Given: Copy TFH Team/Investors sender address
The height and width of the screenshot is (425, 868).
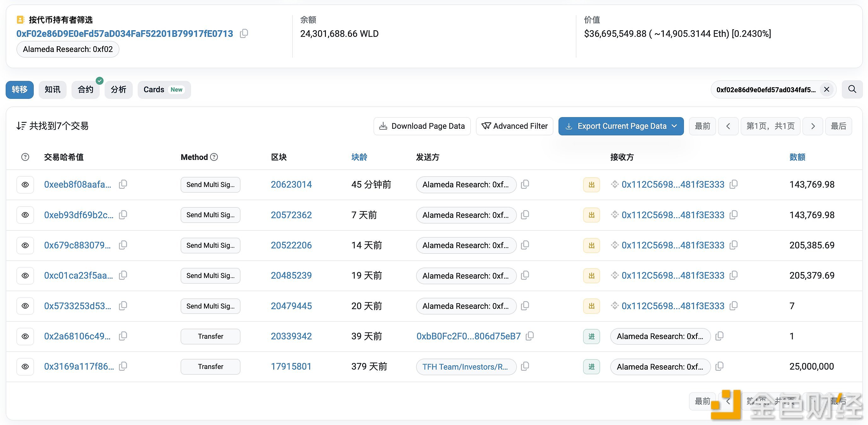Looking at the screenshot, I should click(525, 366).
